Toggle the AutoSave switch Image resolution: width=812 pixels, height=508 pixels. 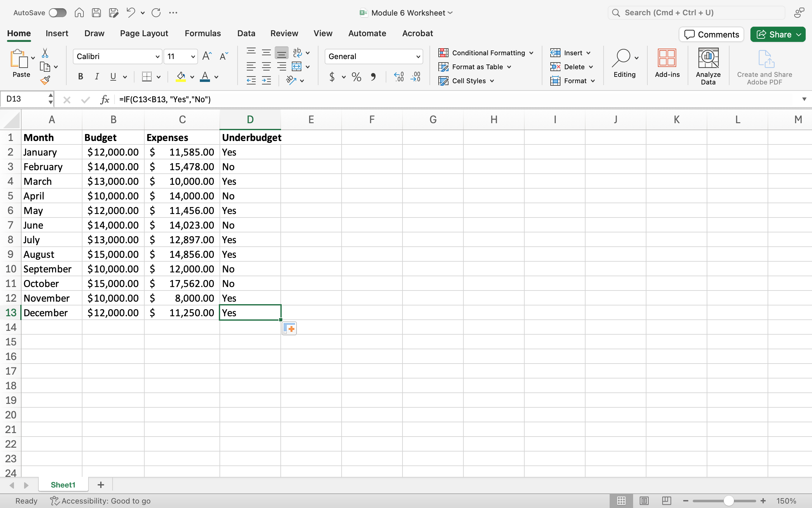pos(58,13)
